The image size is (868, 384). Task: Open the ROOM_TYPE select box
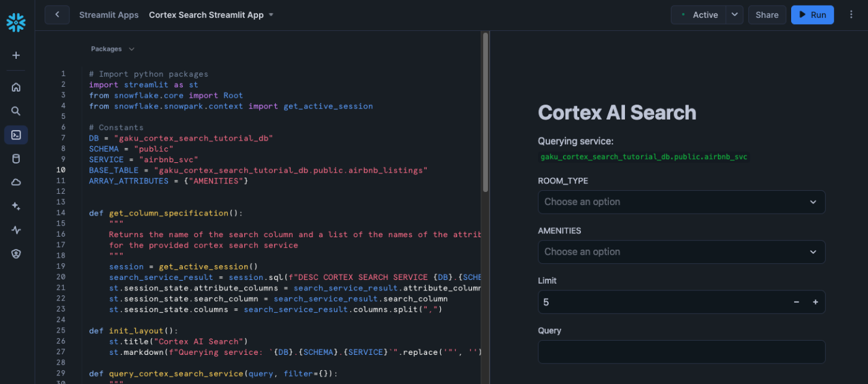[x=681, y=202]
